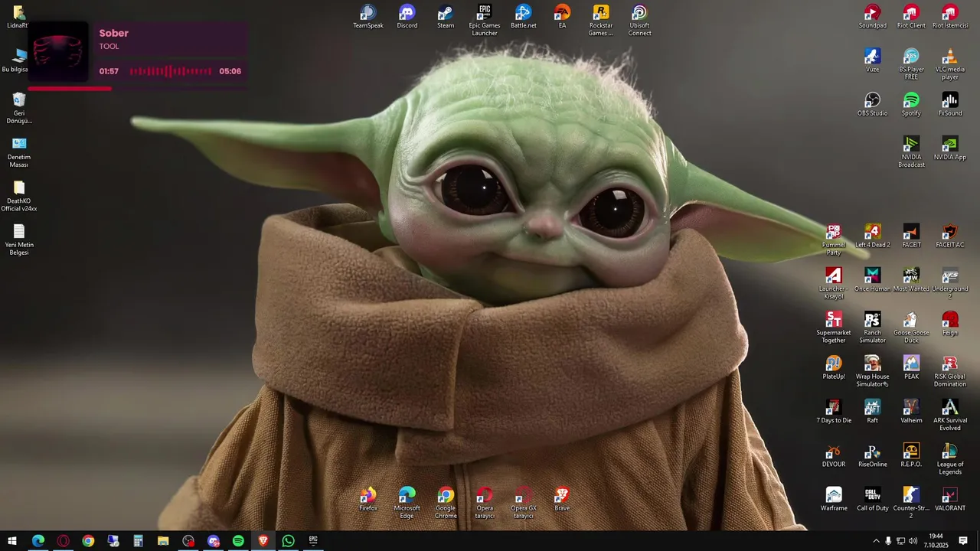Click the red progress bar under album art

(x=70, y=89)
